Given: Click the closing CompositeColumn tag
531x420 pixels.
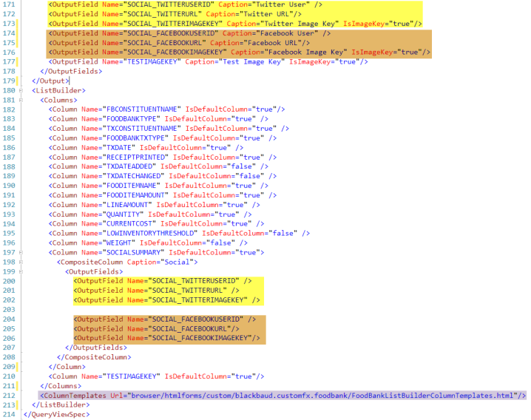Looking at the screenshot, I should tap(94, 357).
